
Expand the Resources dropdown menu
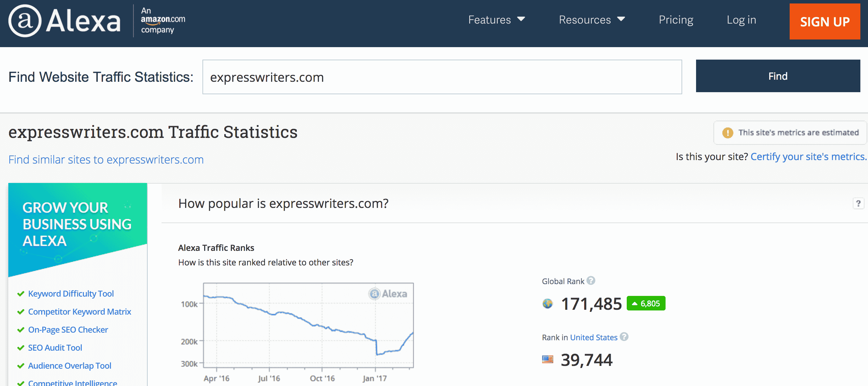592,20
